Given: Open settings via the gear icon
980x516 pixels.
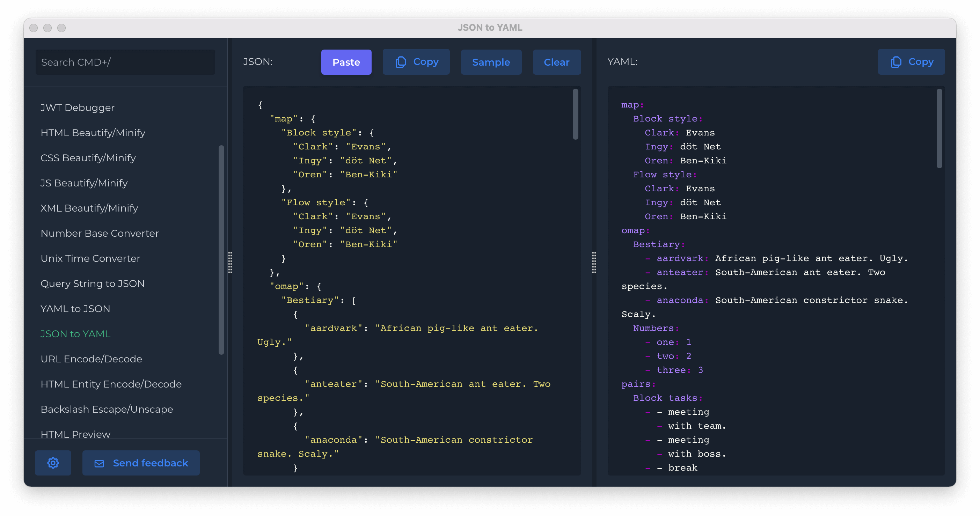Looking at the screenshot, I should 53,463.
